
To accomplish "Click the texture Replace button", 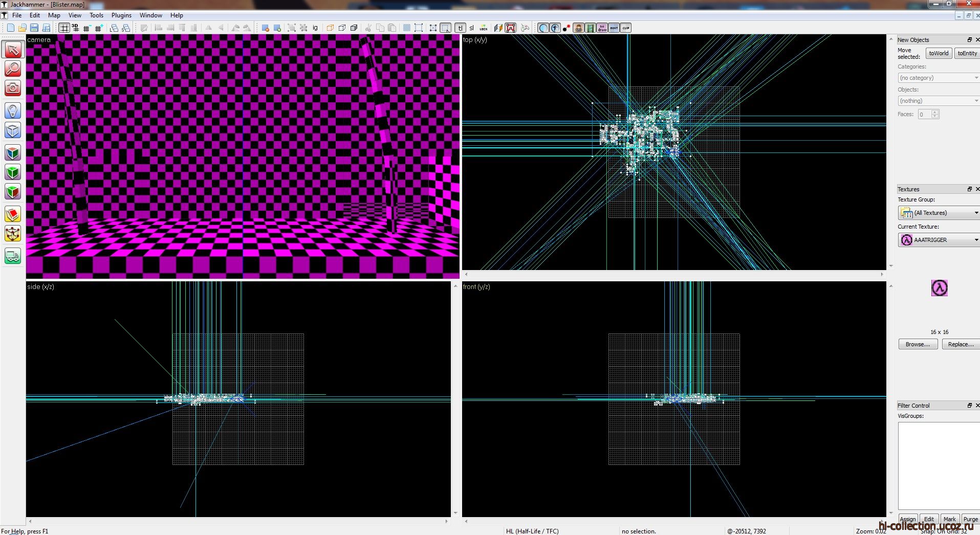I will pyautogui.click(x=961, y=344).
